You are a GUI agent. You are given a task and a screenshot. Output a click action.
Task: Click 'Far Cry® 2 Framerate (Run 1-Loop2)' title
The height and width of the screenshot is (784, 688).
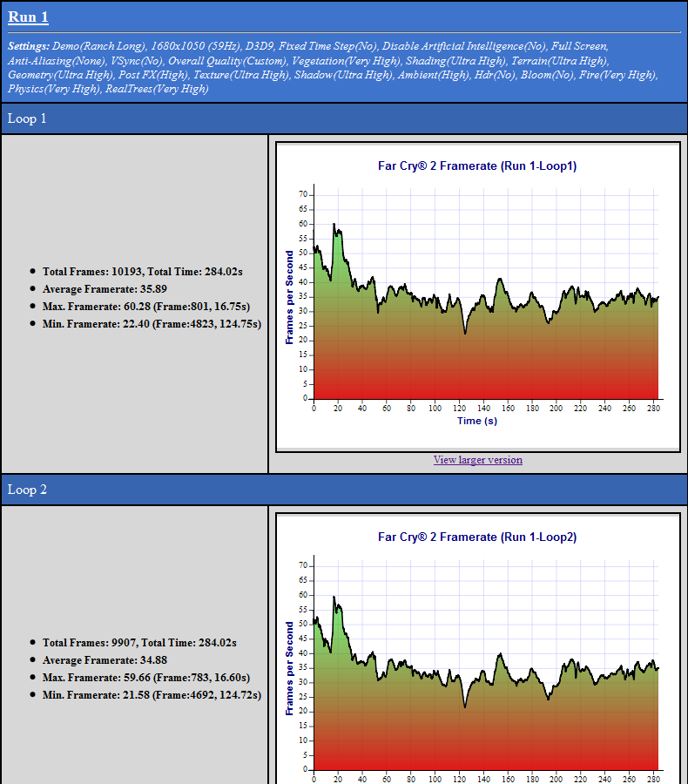(x=477, y=537)
